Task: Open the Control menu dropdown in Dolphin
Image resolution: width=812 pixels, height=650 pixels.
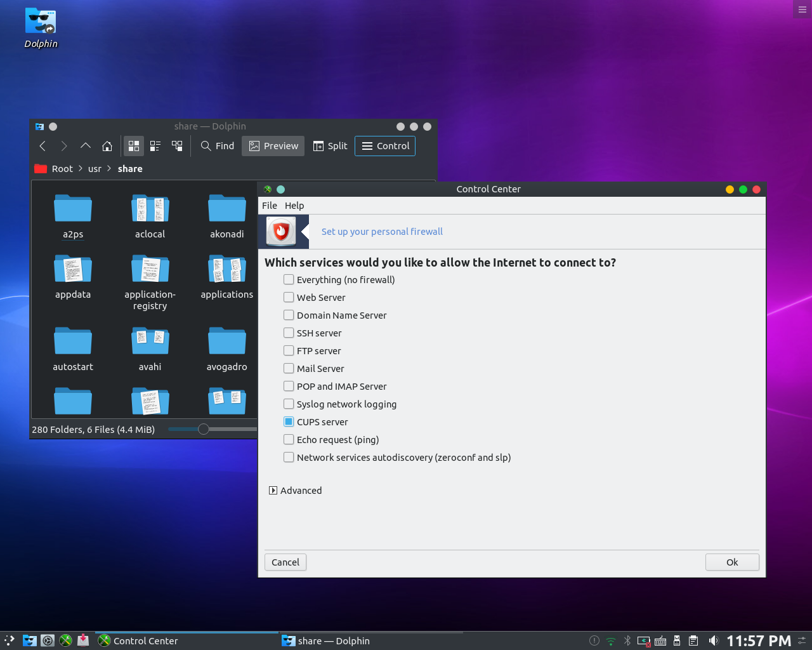Action: tap(385, 146)
